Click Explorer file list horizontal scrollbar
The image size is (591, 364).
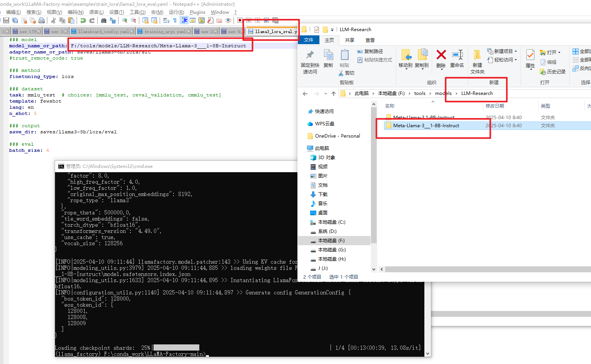pyautogui.click(x=488, y=269)
